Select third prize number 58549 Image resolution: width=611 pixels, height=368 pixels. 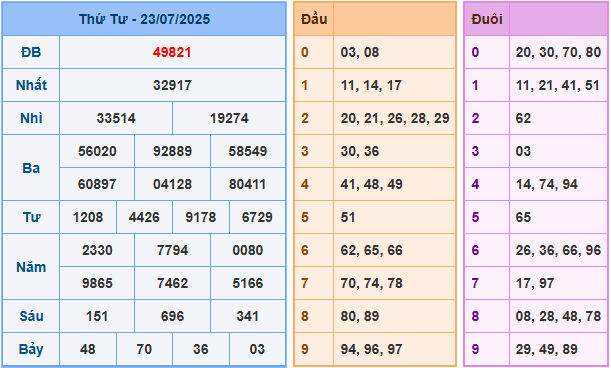248,151
